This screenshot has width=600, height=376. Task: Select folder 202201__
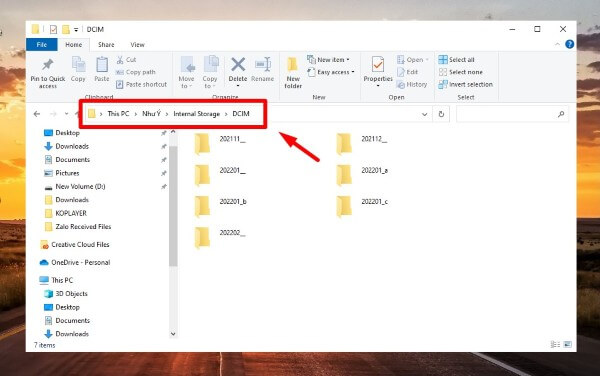[x=220, y=175]
